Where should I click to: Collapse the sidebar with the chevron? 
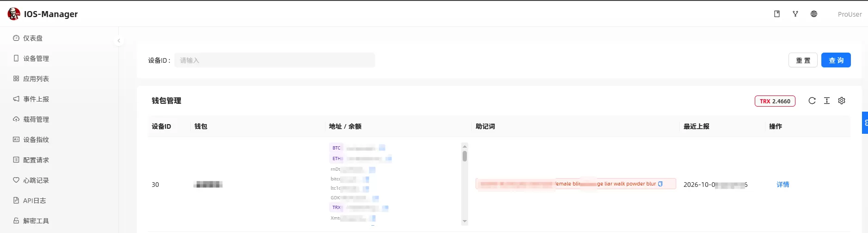[119, 41]
